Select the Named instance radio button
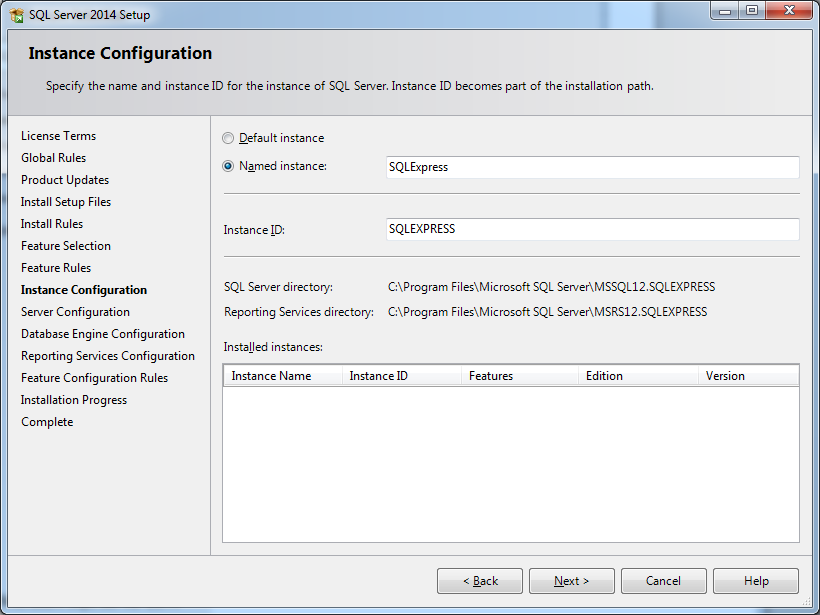820x615 pixels. click(228, 166)
